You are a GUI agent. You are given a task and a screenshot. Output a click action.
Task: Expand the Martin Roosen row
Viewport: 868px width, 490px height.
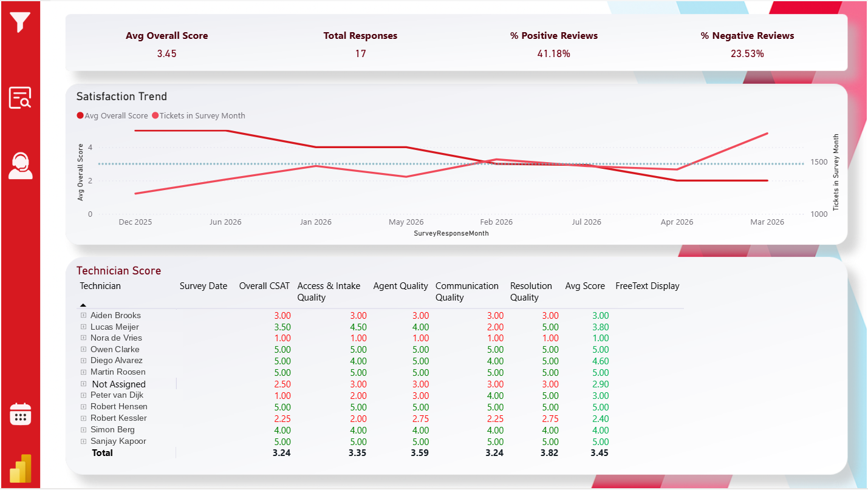[x=83, y=372]
